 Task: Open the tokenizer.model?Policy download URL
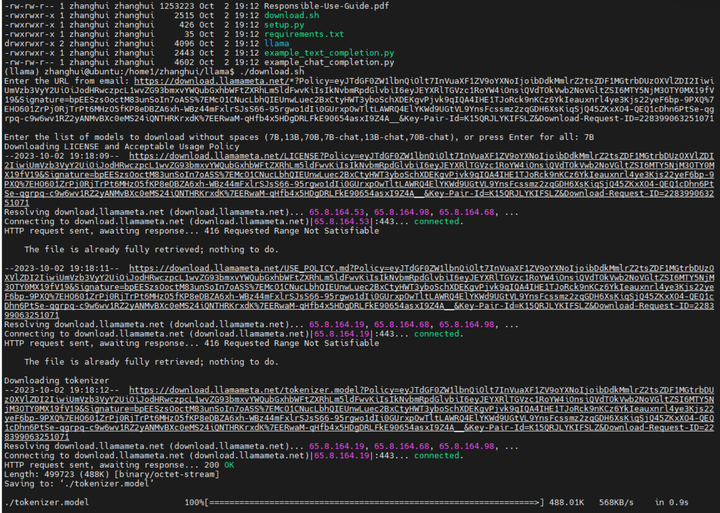[x=359, y=413]
